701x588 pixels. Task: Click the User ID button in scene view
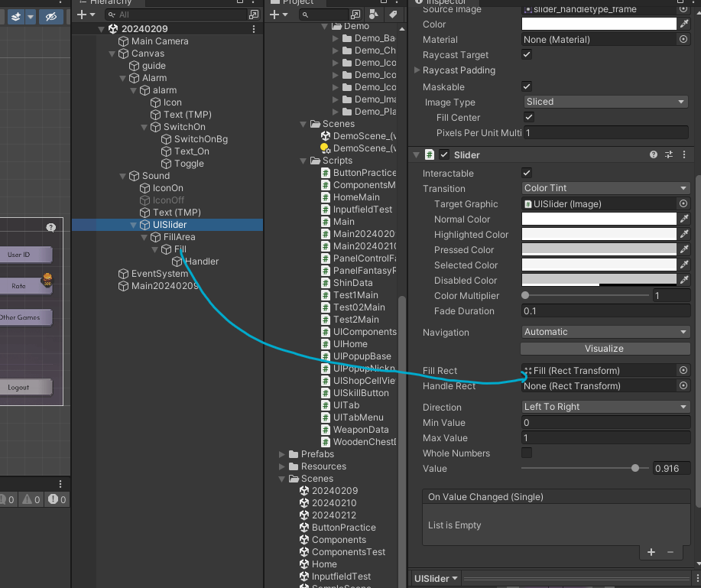pos(27,255)
